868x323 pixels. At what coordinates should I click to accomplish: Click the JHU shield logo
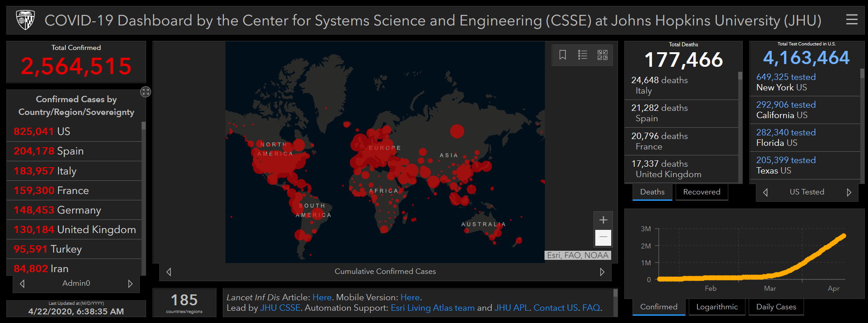[x=25, y=20]
